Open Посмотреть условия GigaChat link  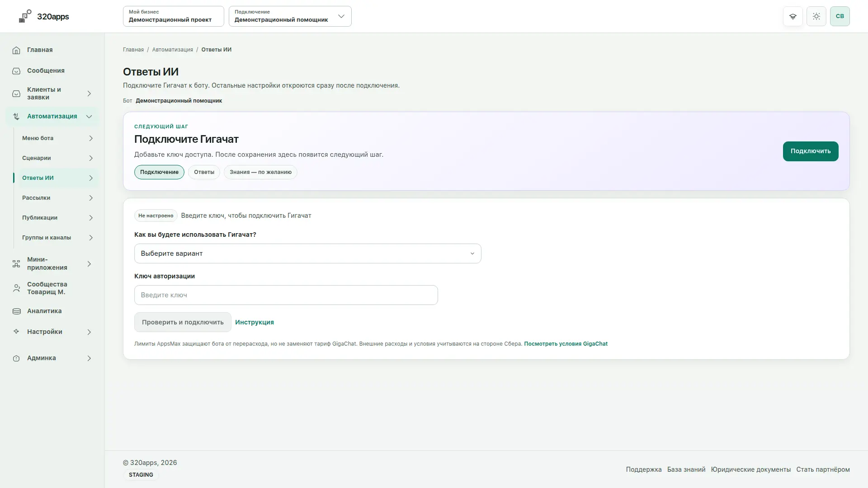pos(566,344)
